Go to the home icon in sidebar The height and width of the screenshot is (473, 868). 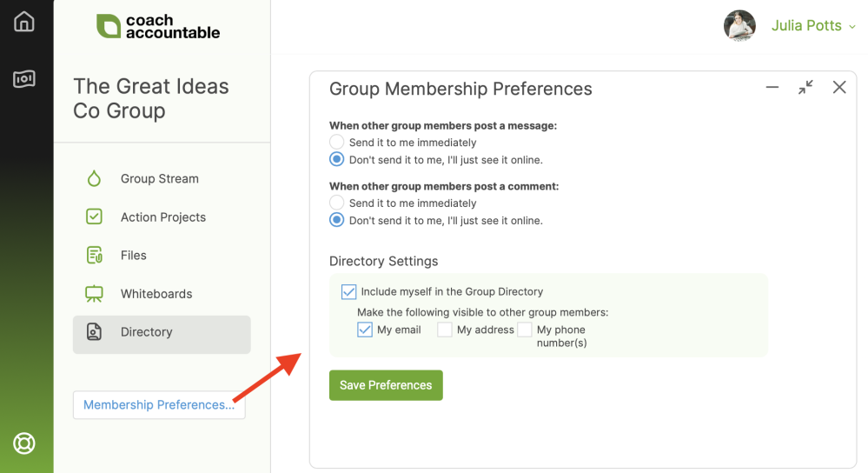click(23, 22)
